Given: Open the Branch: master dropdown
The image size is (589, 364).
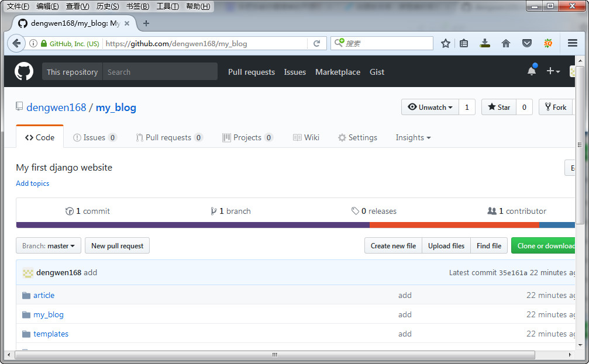Looking at the screenshot, I should tap(49, 246).
